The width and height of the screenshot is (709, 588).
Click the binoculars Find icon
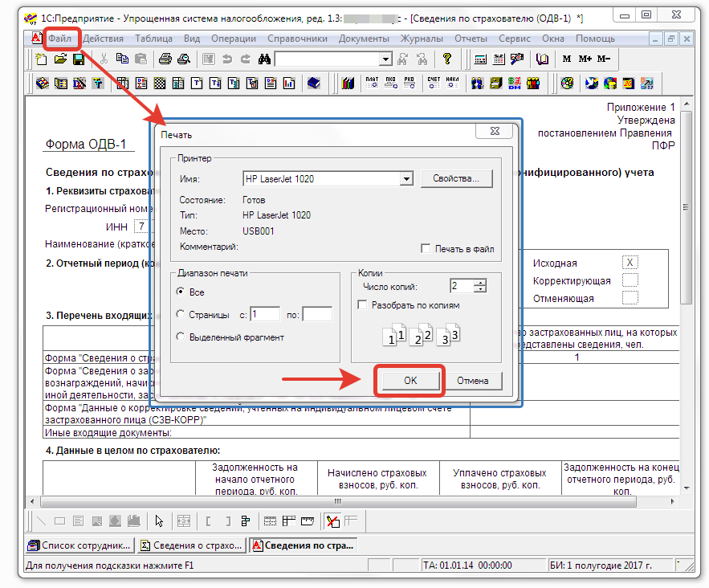coord(264,59)
